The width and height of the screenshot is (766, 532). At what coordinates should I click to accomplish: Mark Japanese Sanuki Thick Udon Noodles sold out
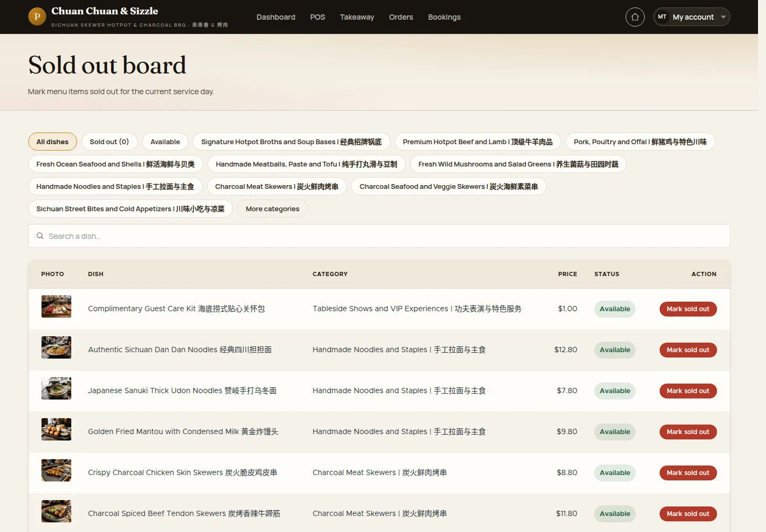pos(688,391)
